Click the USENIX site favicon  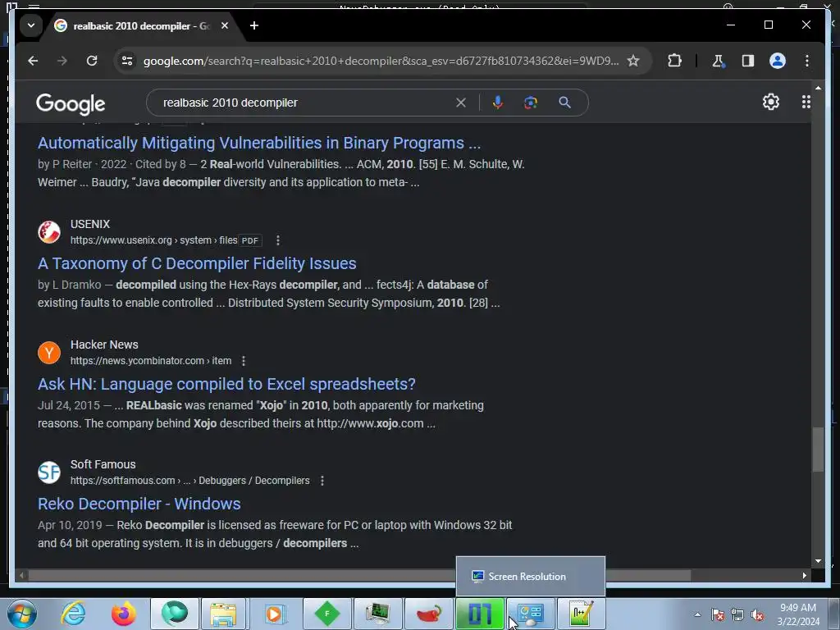click(49, 232)
